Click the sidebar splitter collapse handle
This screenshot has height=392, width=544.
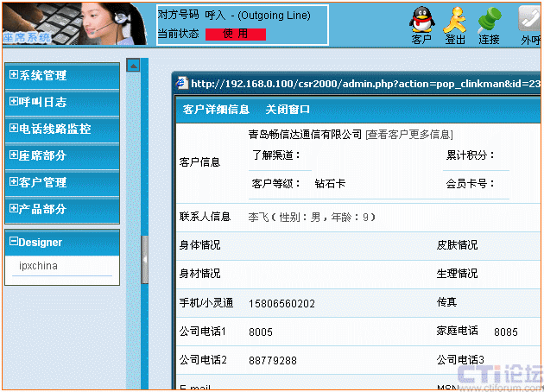[145, 259]
